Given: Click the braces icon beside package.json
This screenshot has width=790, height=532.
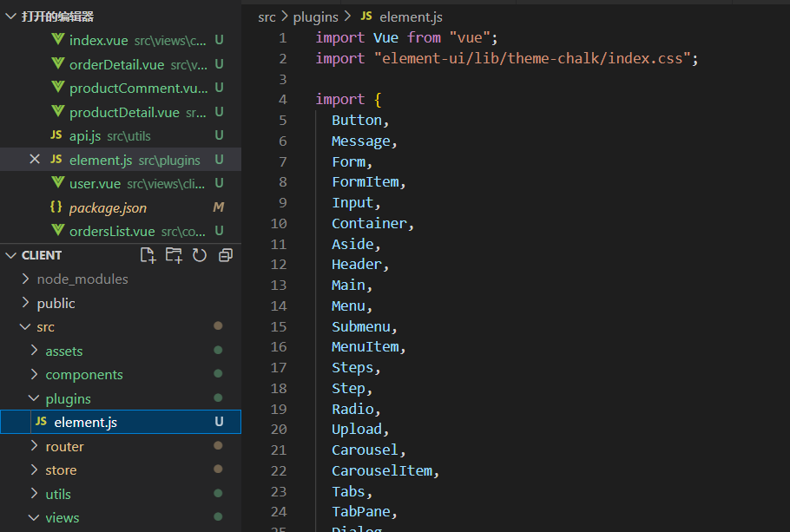Looking at the screenshot, I should [x=56, y=207].
